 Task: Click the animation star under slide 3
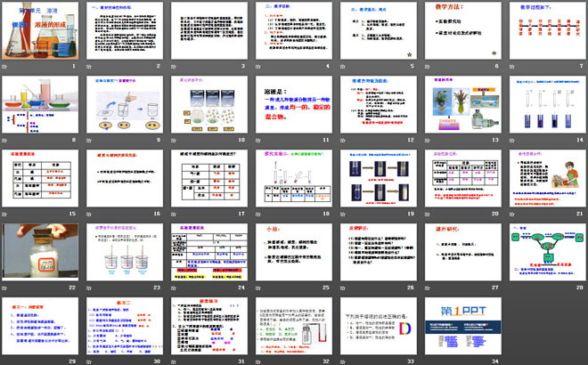[173, 67]
